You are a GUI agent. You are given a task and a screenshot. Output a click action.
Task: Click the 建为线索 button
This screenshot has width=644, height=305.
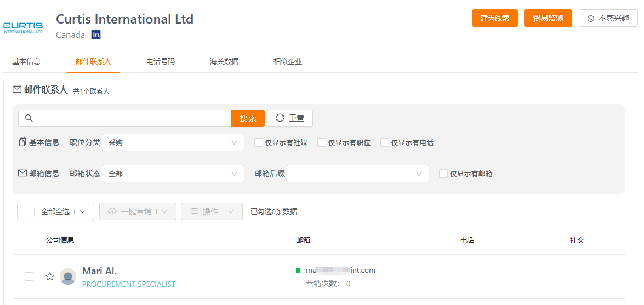click(x=495, y=18)
